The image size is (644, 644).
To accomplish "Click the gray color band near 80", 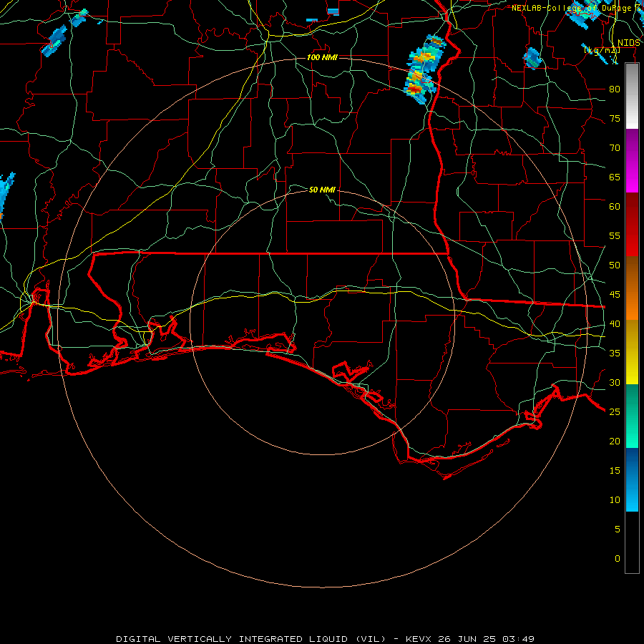I will coord(632,87).
